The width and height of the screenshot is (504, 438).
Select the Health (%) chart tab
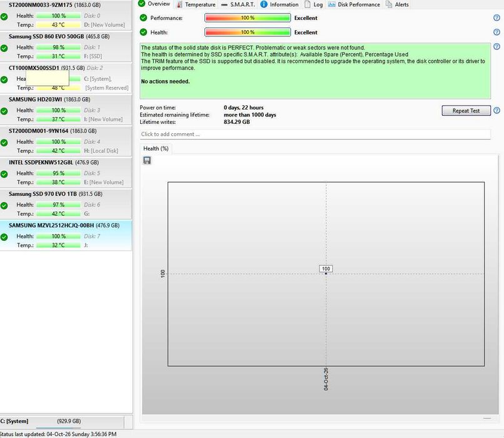tap(156, 148)
